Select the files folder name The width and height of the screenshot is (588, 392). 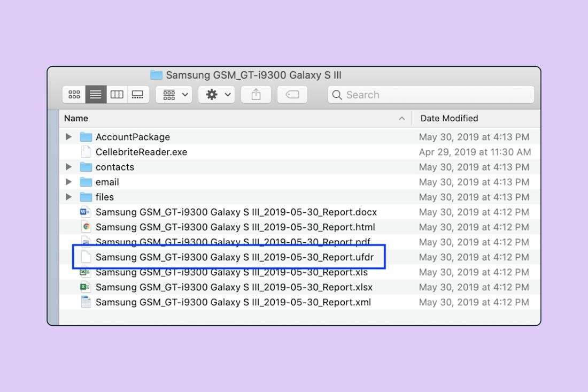pos(105,197)
